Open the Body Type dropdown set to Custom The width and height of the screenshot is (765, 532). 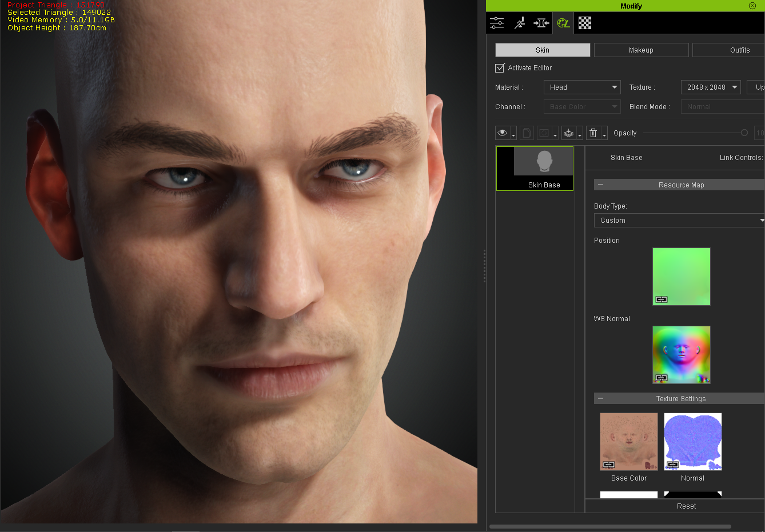[x=679, y=221]
